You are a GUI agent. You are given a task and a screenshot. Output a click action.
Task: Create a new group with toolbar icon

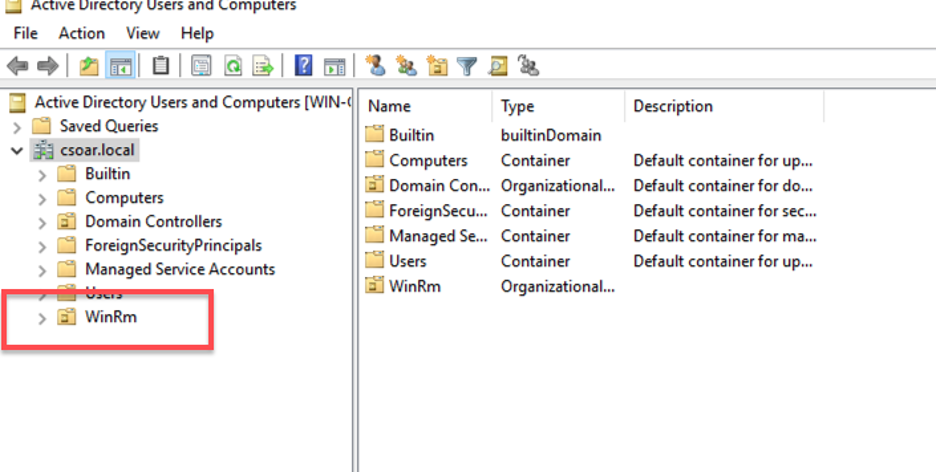click(x=405, y=67)
